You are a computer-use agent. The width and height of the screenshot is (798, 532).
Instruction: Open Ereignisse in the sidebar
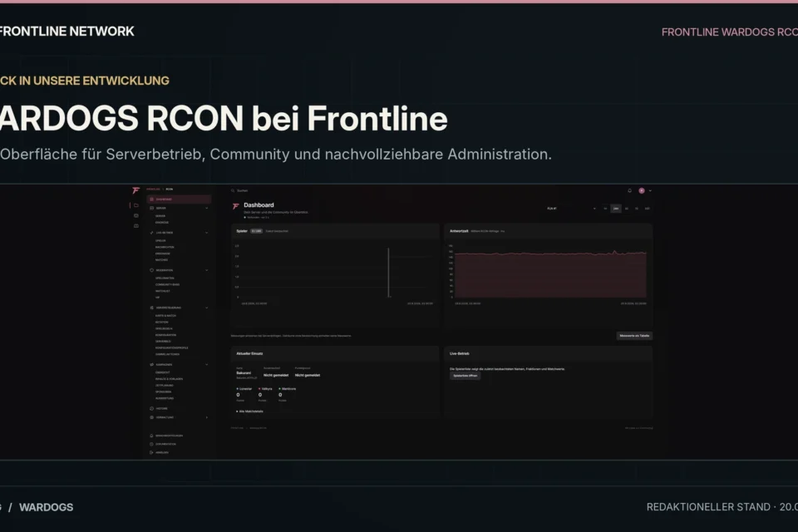[x=163, y=254]
